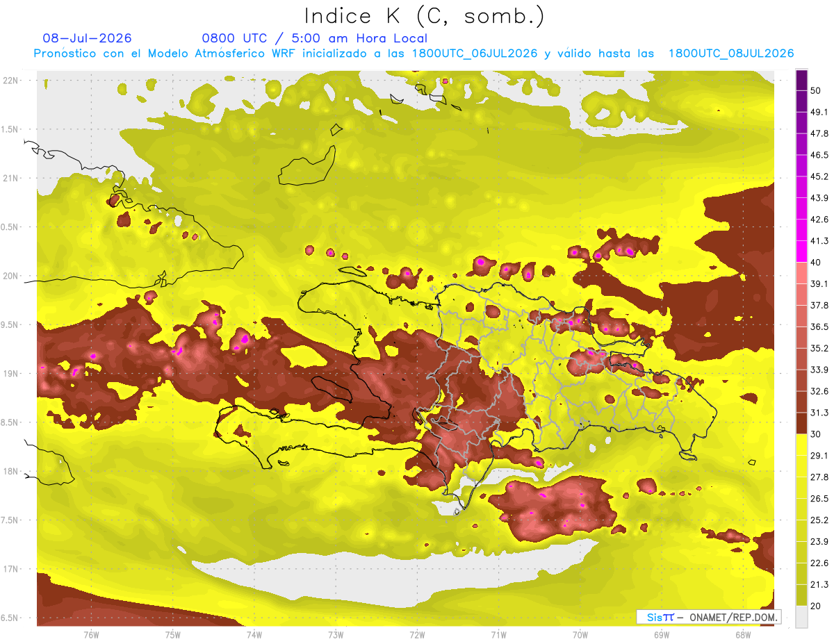
Task: Click the 17N latitude axis label
Action: coord(12,569)
